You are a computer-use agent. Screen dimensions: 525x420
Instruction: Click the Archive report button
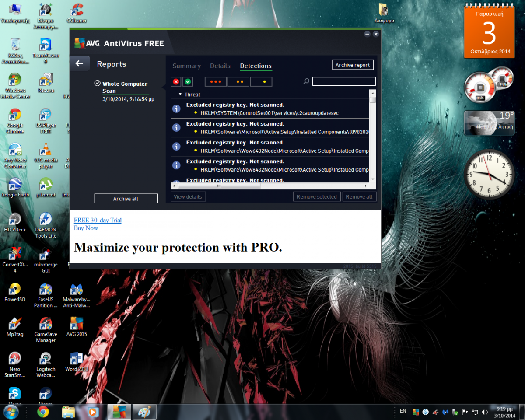coord(353,65)
